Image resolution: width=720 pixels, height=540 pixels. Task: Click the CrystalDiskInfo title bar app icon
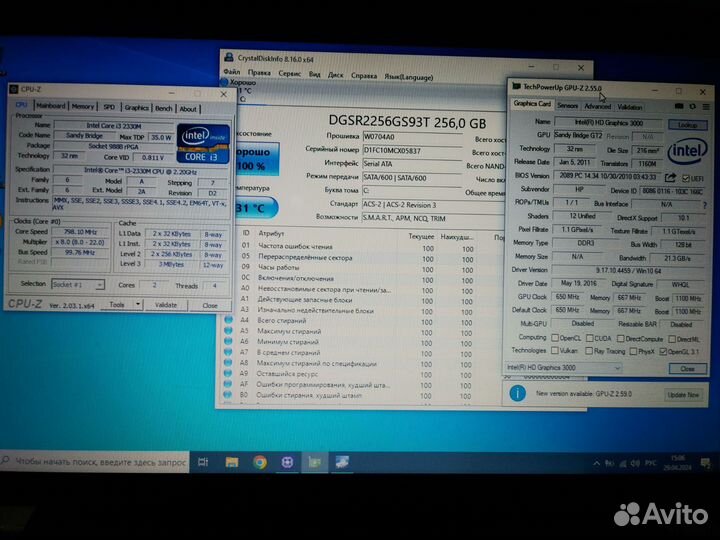(229, 58)
